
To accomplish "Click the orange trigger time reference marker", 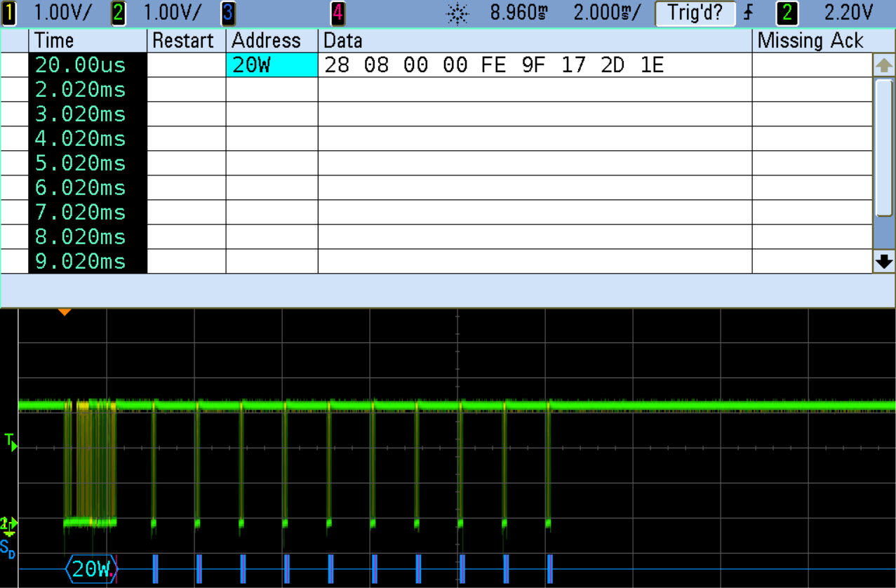I will click(x=65, y=312).
